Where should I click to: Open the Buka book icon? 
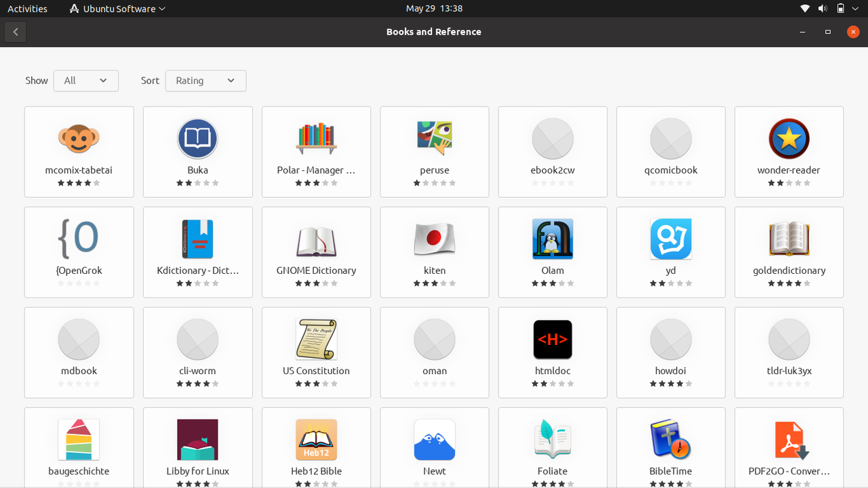(197, 138)
